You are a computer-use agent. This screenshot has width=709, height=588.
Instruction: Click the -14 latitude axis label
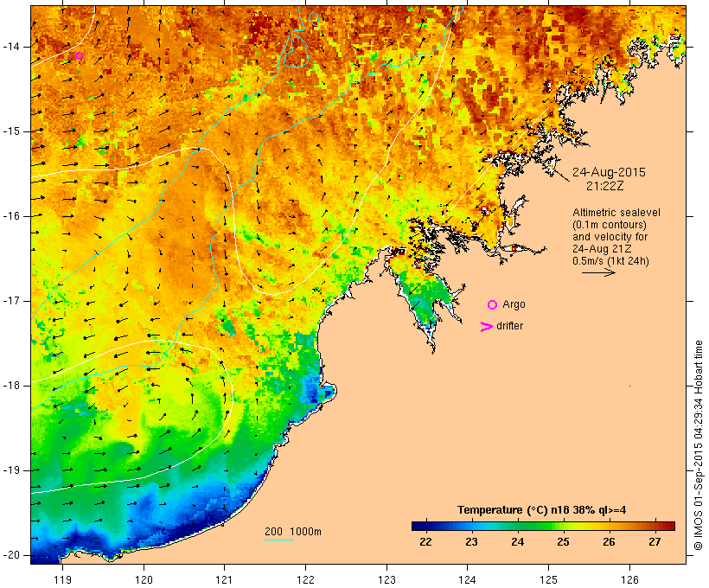(10, 47)
